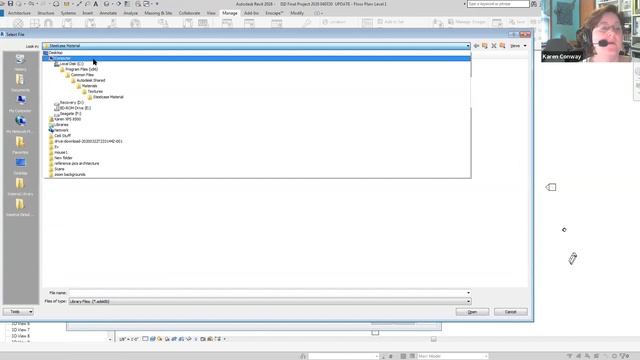This screenshot has height=360, width=640.
Task: Open the Views dropdown in the dialog
Action: [518, 46]
